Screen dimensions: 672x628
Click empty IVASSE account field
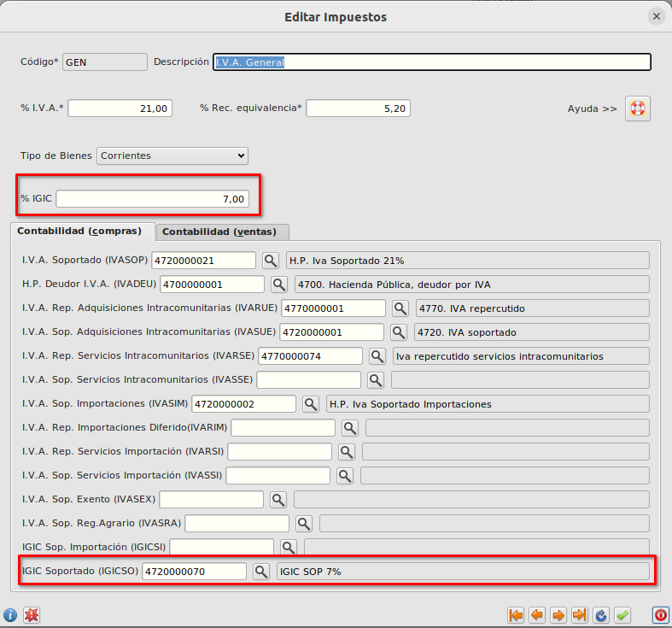(308, 380)
